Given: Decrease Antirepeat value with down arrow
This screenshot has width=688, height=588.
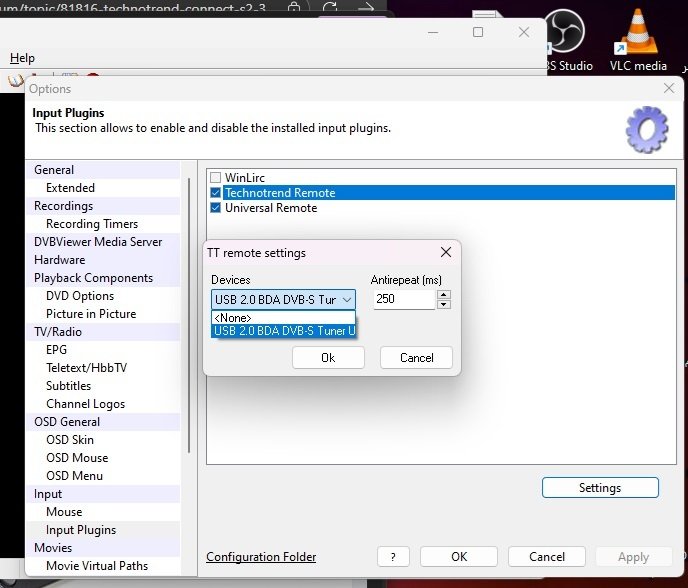Looking at the screenshot, I should coord(444,304).
